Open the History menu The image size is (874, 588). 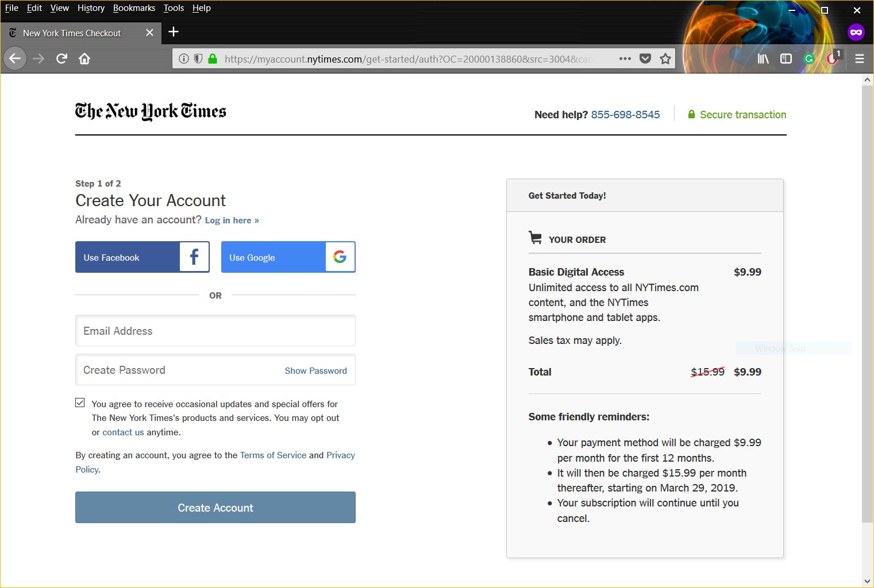(x=91, y=8)
